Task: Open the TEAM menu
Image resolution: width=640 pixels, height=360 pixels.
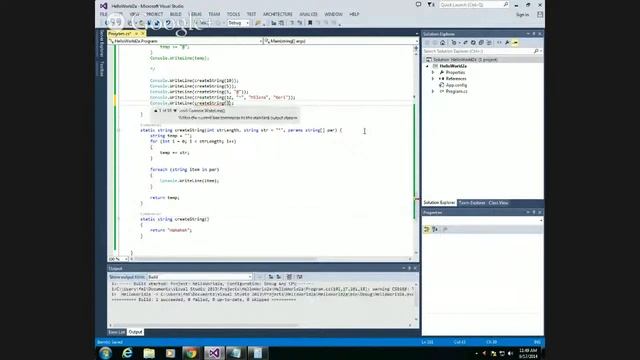Action: (x=214, y=14)
